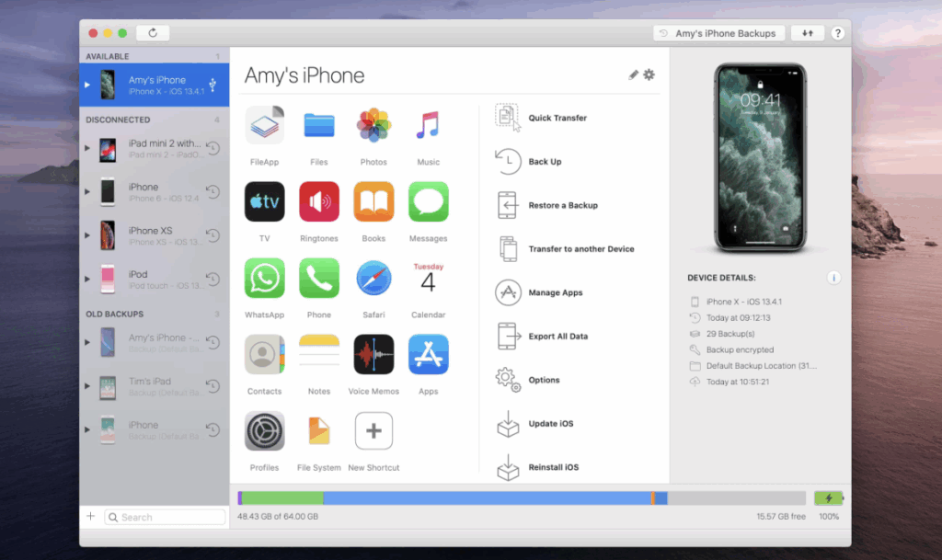This screenshot has height=560, width=942.
Task: Click the plus button beside Search
Action: click(91, 516)
